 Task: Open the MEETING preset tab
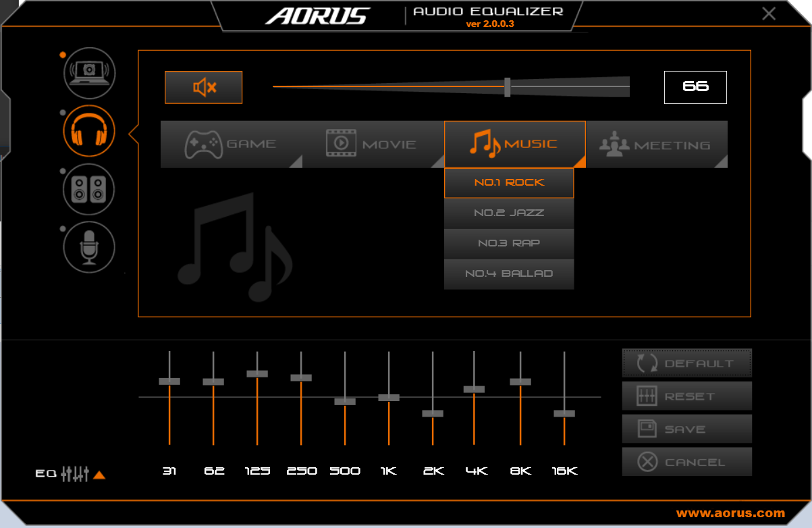point(657,144)
